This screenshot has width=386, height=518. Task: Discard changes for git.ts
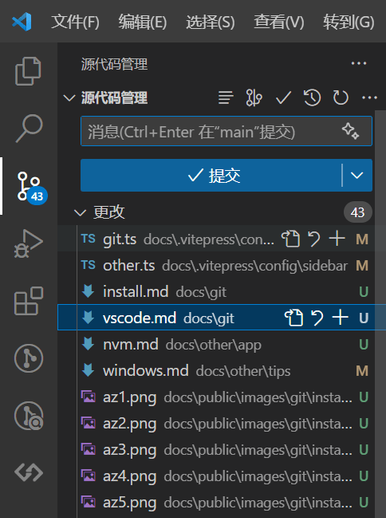coord(314,239)
